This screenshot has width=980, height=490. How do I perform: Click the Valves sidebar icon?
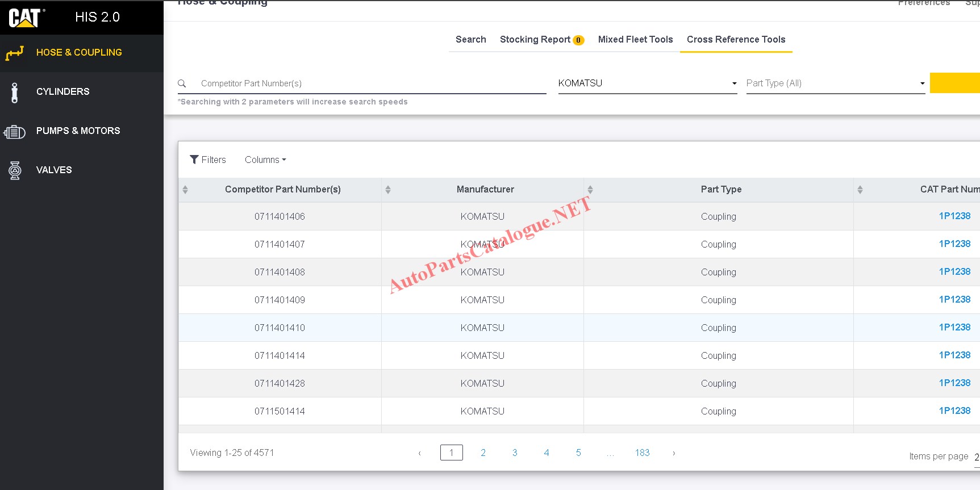tap(15, 170)
